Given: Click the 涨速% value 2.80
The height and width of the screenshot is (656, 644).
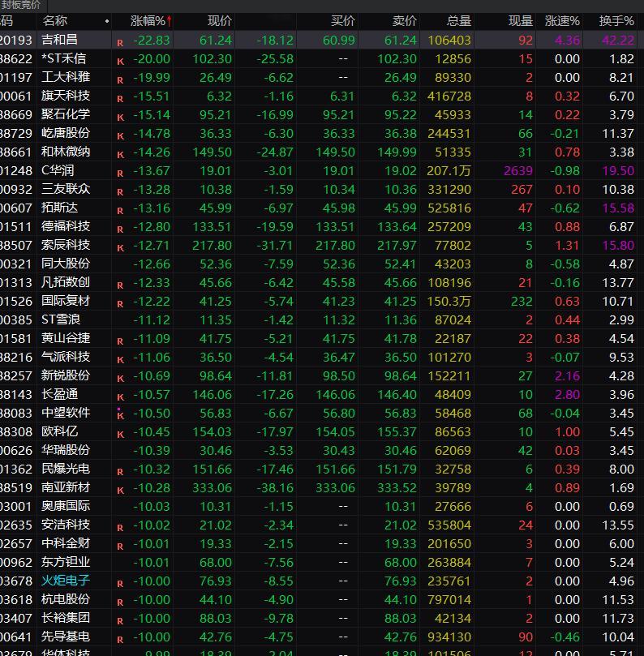Looking at the screenshot, I should click(568, 395).
